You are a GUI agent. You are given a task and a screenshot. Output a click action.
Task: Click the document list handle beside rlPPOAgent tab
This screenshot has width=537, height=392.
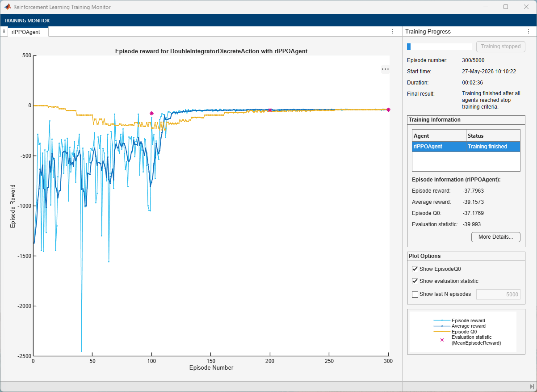click(x=4, y=31)
